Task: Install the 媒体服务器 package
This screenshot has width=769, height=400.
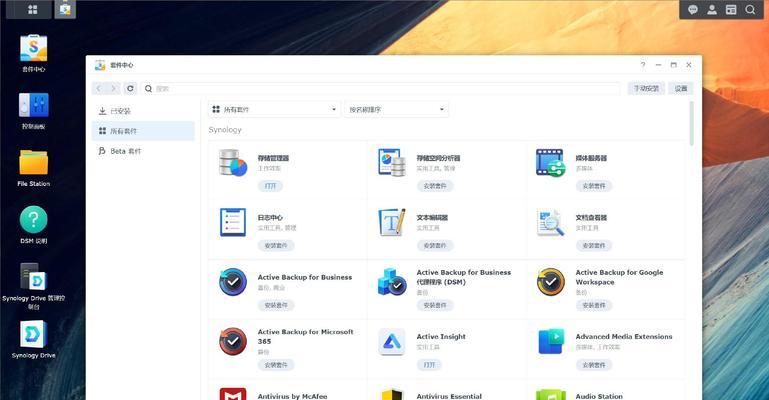Action: 593,186
